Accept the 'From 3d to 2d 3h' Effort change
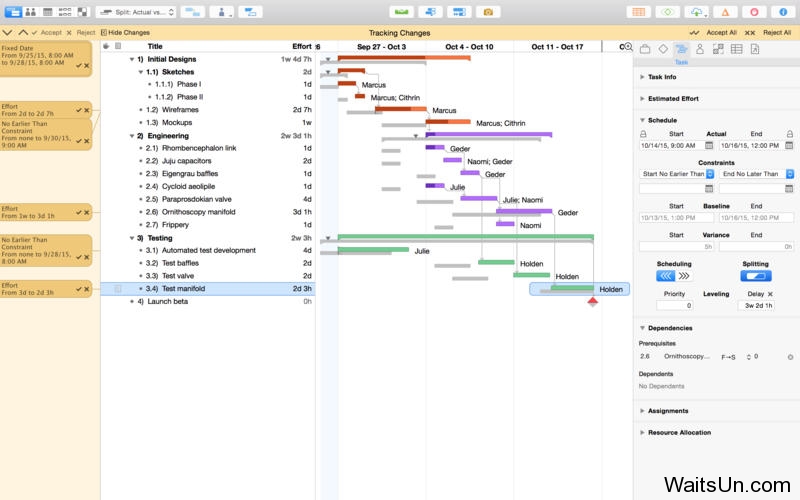 click(x=79, y=289)
